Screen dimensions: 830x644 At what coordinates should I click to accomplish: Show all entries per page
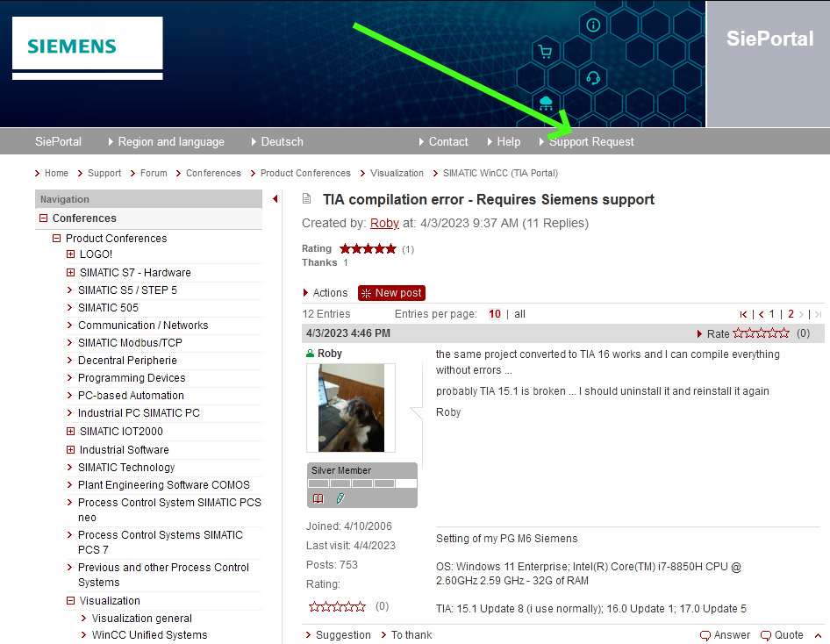[x=519, y=314]
